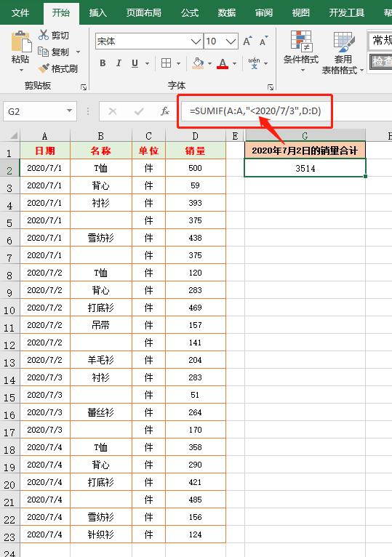Click the Paste (粘贴) icon
The image size is (392, 557).
[21, 42]
